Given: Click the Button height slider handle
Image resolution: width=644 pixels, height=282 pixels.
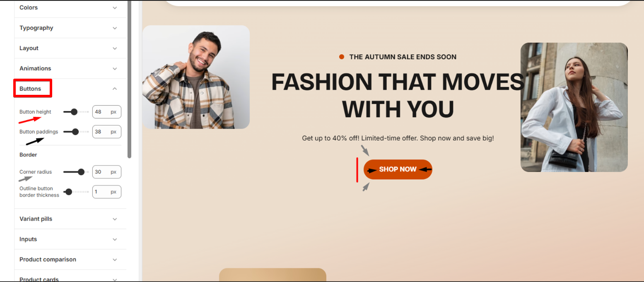Looking at the screenshot, I should click(74, 112).
